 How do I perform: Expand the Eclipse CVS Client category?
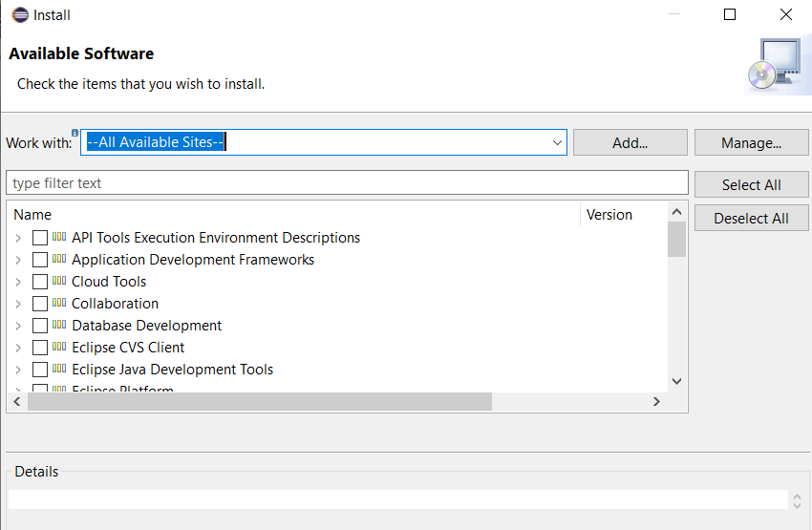(18, 348)
